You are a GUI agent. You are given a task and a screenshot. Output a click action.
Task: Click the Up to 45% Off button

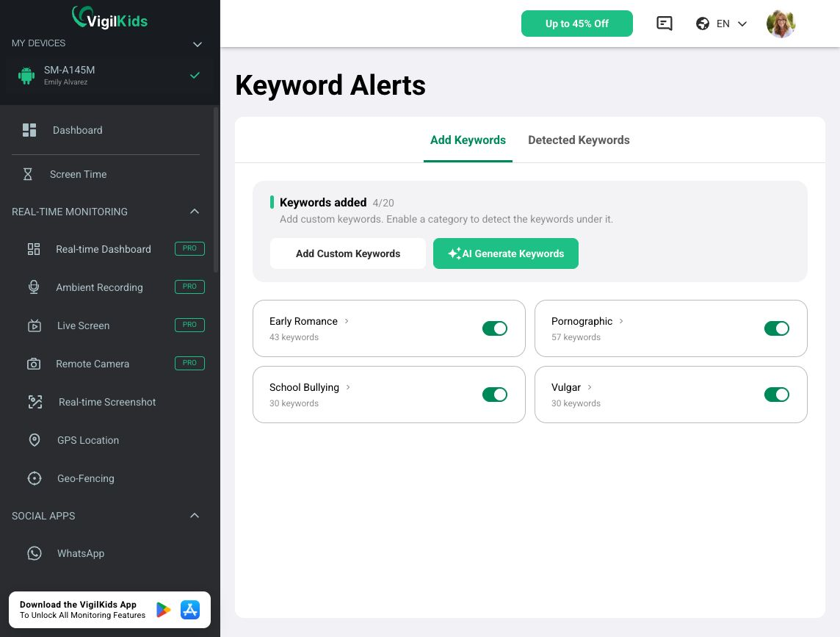576,24
